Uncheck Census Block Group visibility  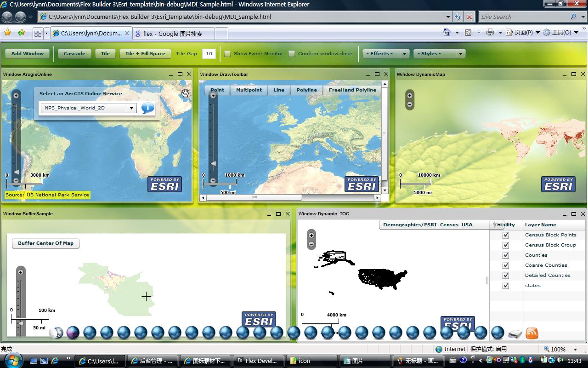tap(506, 245)
